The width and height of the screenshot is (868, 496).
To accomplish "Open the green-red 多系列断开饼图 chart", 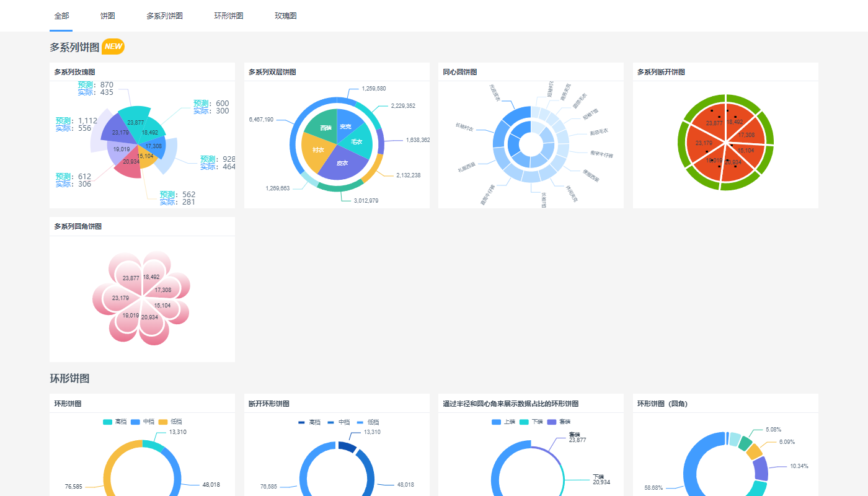I will (x=725, y=143).
